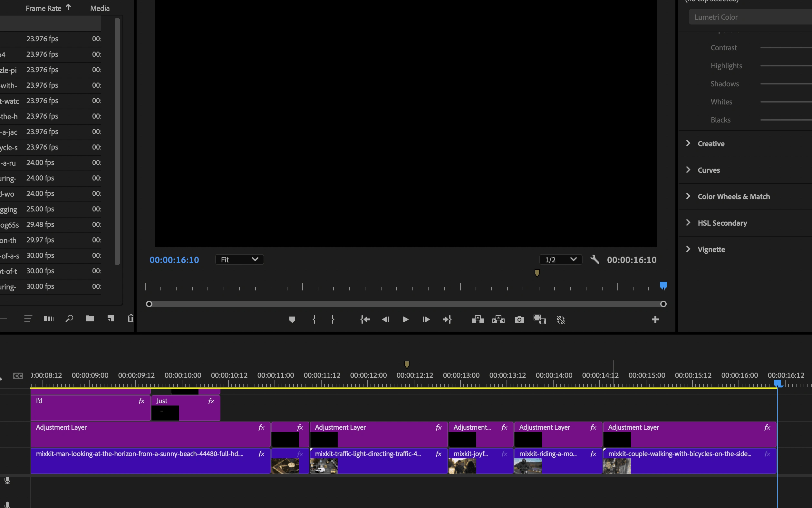812x508 pixels.
Task: Expand the Creative section in Lumetri
Action: click(x=710, y=144)
